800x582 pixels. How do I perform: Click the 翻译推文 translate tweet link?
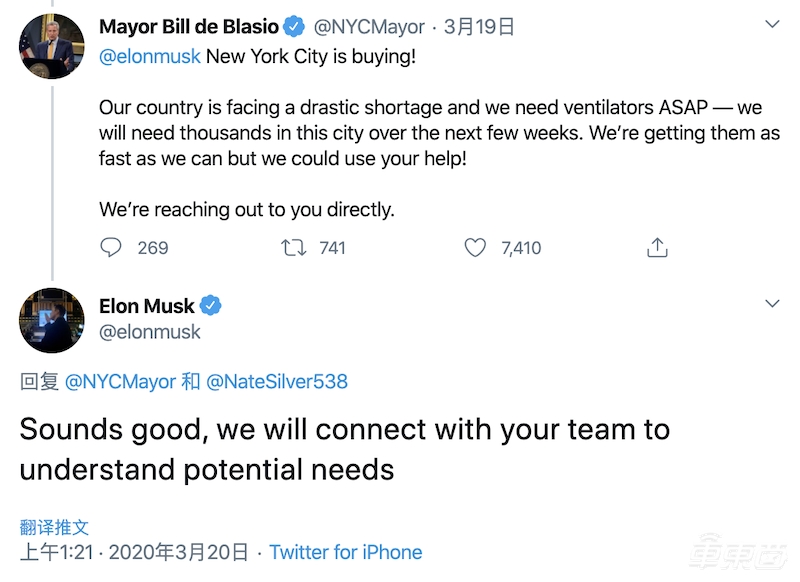[54, 527]
